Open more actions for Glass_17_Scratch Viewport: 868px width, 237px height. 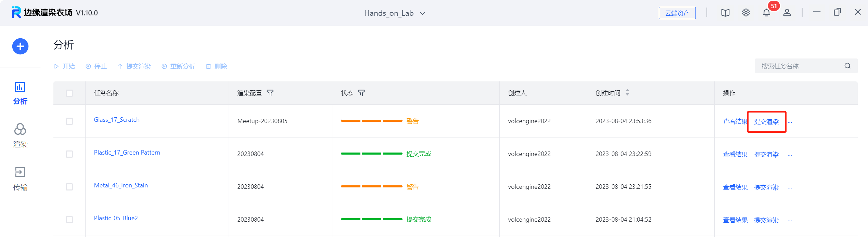tap(790, 122)
